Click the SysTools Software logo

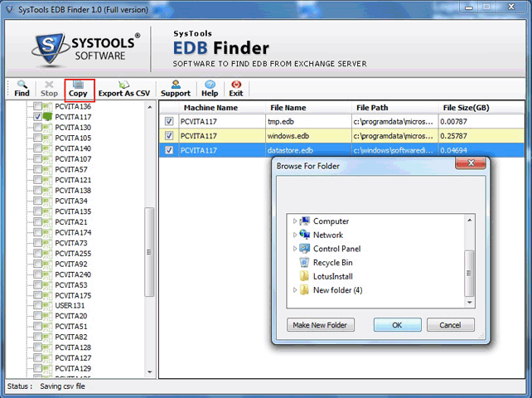[86, 49]
